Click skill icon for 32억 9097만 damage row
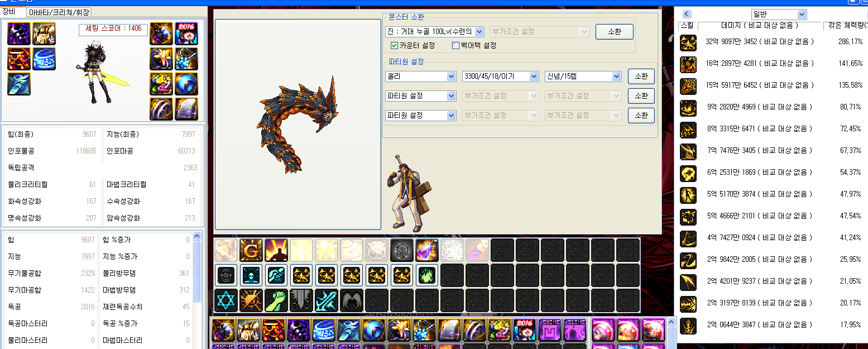The image size is (868, 349). pos(688,42)
